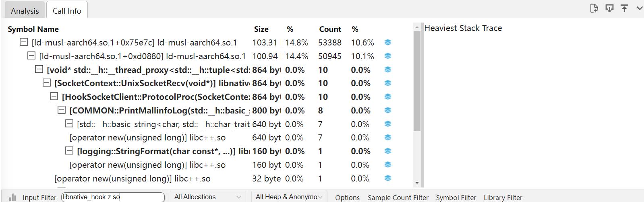The width and height of the screenshot is (644, 202).
Task: Click the Symbol Filter button
Action: pos(456,198)
